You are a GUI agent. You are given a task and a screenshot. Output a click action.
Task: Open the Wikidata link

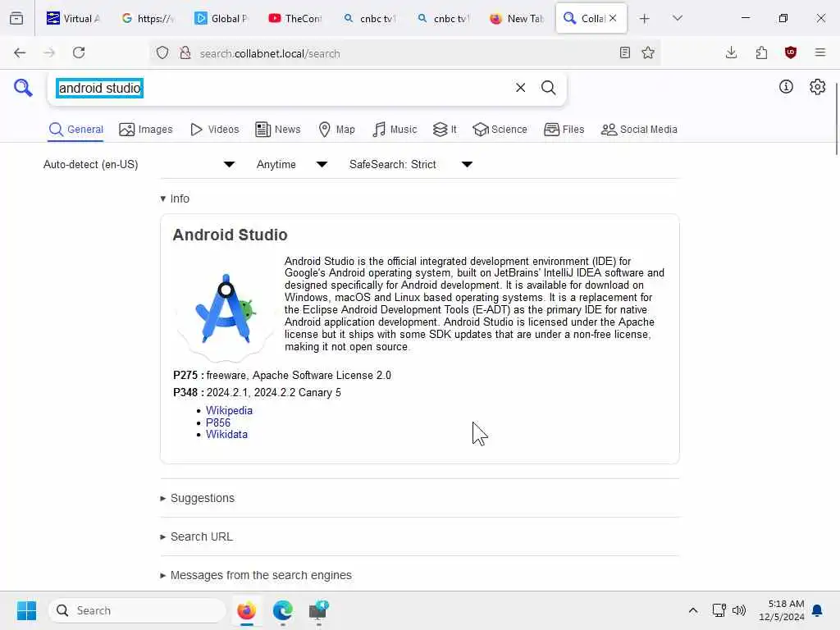tap(226, 435)
